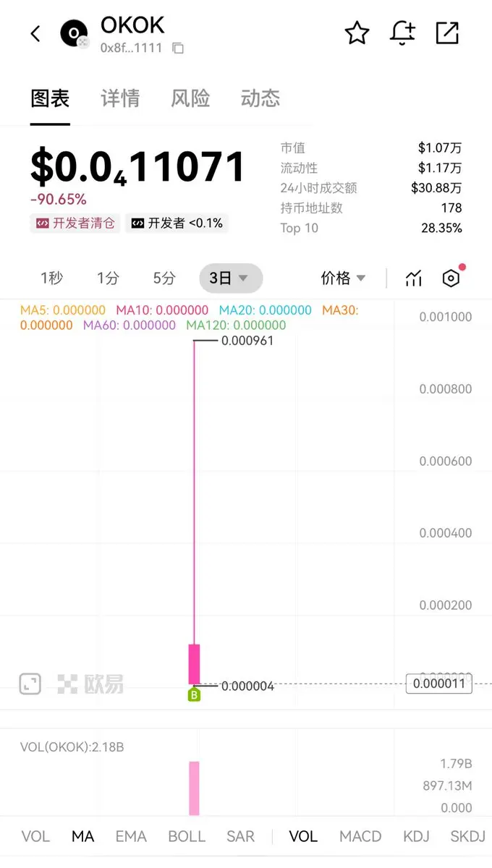Screen dimensions: 492x868
Task: Open the share icon
Action: pos(447,33)
